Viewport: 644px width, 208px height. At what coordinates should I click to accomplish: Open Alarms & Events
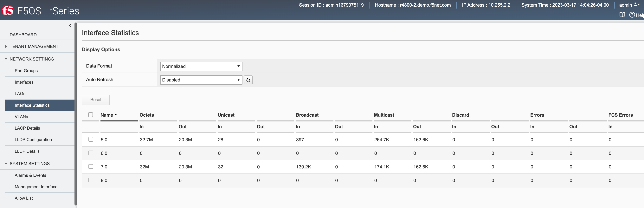point(30,175)
